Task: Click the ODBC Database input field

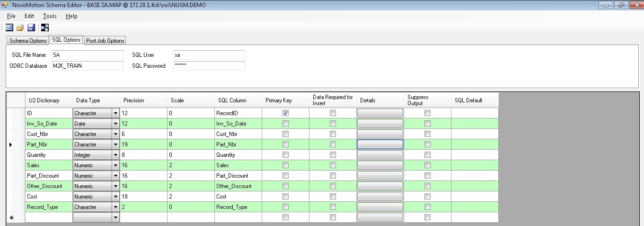Action: tap(87, 66)
